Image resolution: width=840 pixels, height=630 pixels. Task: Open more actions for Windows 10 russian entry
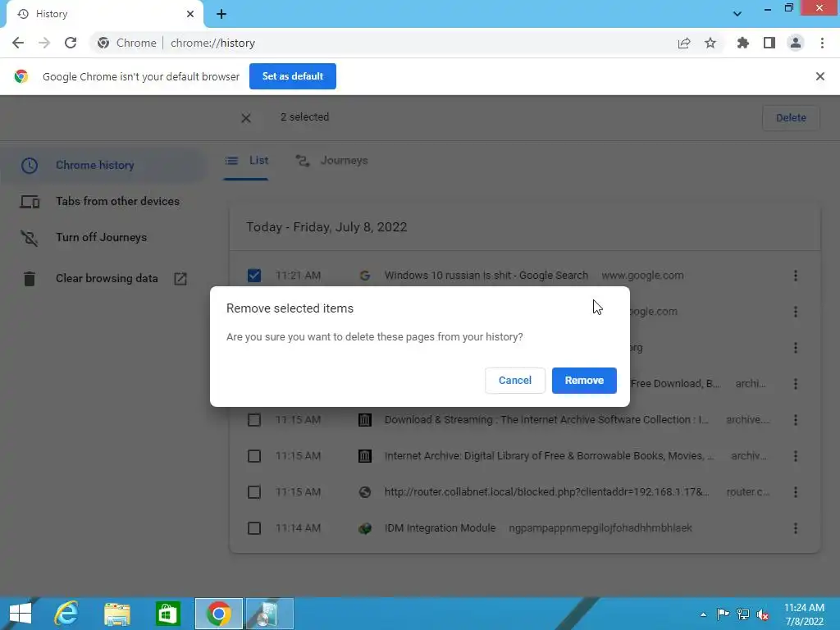tap(795, 276)
